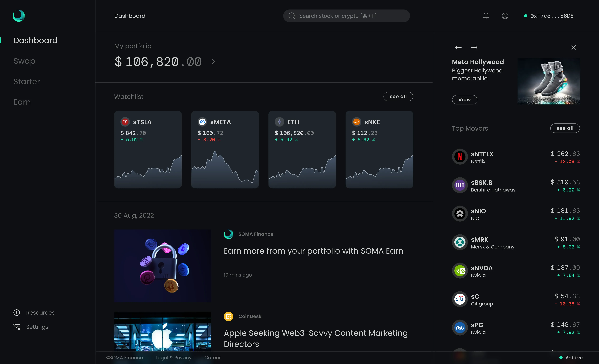
Task: Click see all in Top Movers
Action: tap(565, 128)
